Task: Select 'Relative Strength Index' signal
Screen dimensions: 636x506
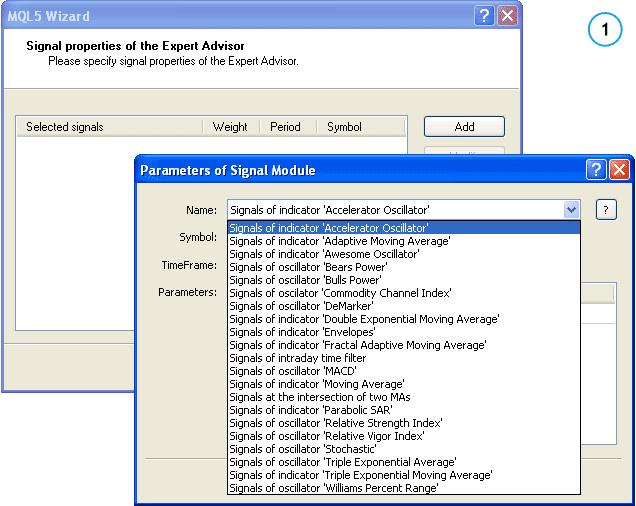Action: tap(404, 422)
